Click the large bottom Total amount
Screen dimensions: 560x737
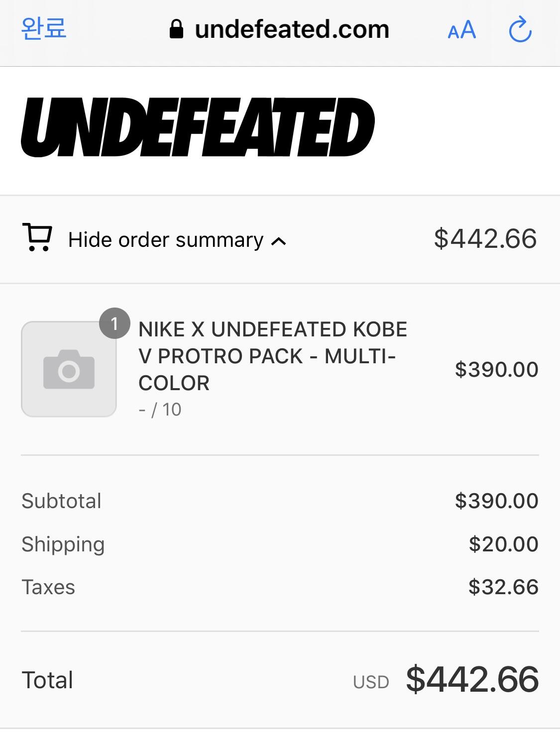tap(472, 679)
